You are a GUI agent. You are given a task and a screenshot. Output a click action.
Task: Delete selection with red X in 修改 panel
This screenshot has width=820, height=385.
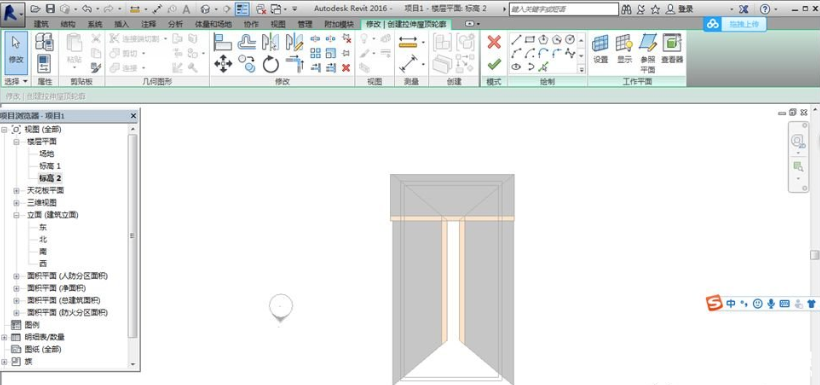(x=346, y=67)
